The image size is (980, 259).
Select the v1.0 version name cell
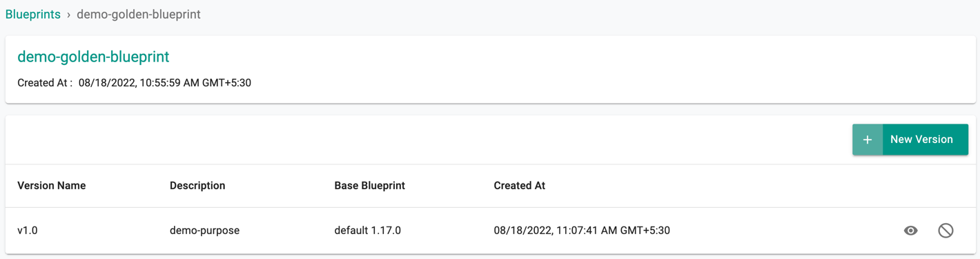coord(28,231)
